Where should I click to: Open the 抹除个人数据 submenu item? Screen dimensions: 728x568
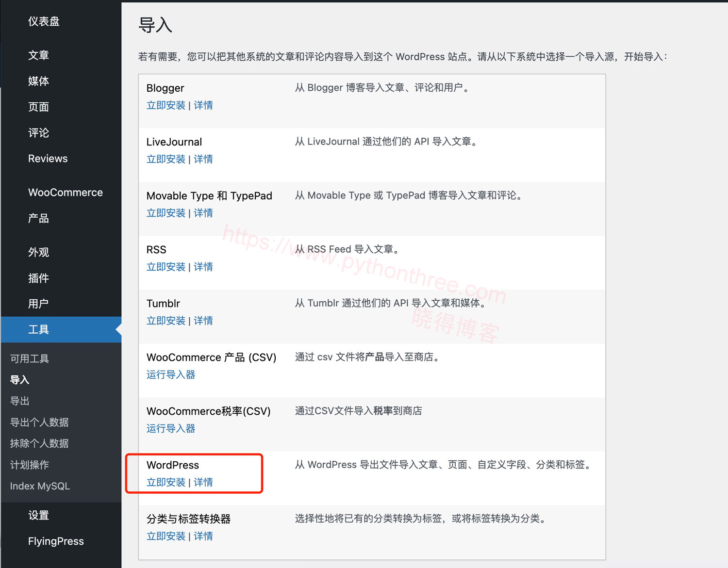(x=39, y=443)
